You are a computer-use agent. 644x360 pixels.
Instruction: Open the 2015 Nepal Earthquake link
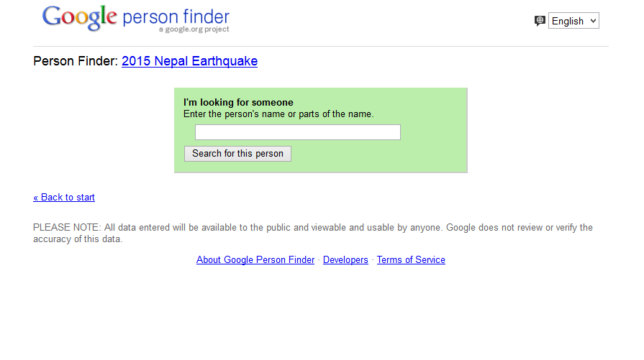pyautogui.click(x=189, y=61)
